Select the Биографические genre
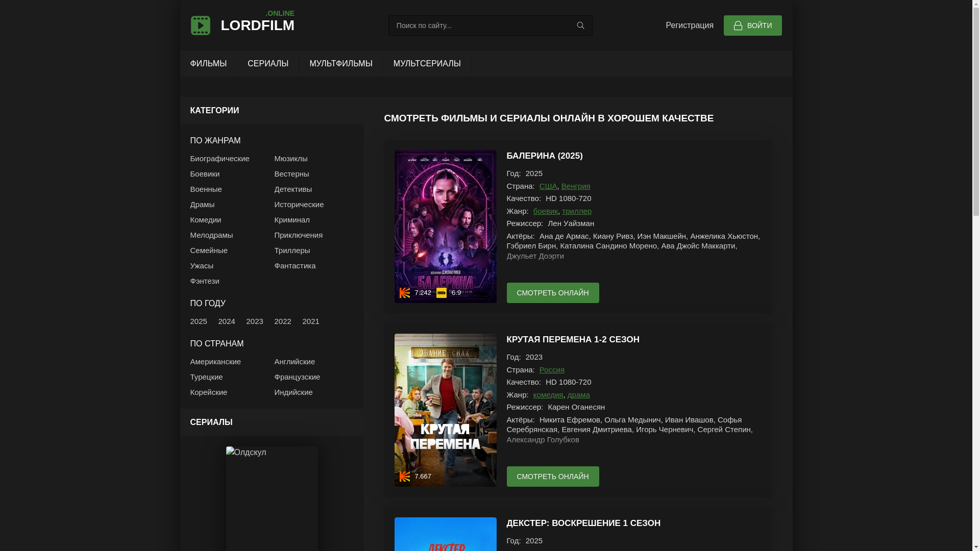This screenshot has height=551, width=980. click(x=219, y=159)
